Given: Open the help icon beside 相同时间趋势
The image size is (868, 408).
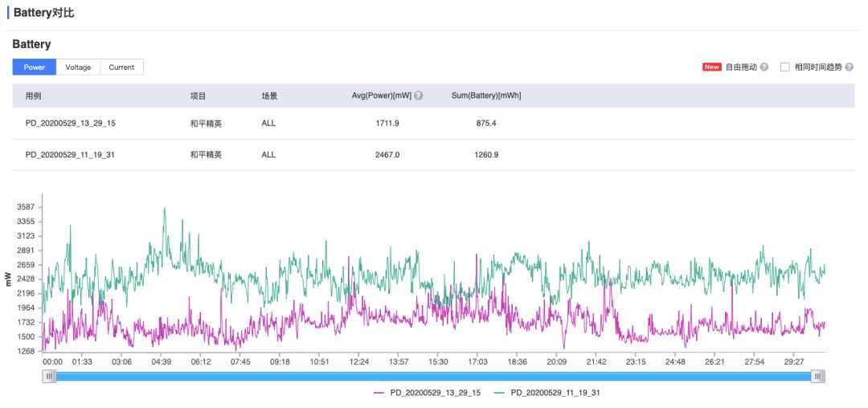Looking at the screenshot, I should point(850,67).
